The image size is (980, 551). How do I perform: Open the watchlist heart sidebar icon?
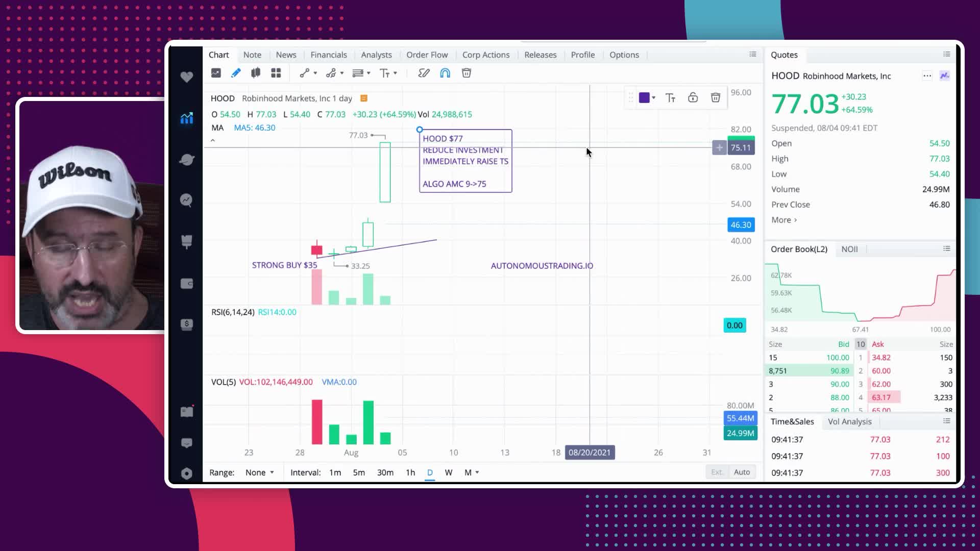[x=186, y=77]
